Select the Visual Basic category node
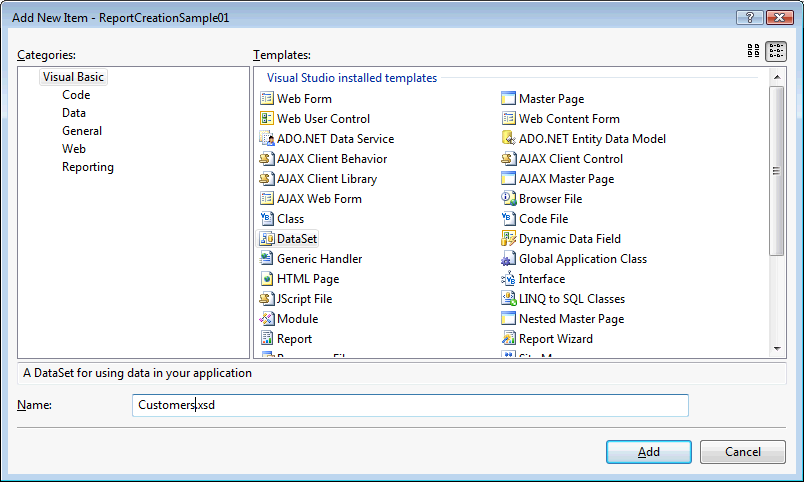804x482 pixels. click(x=73, y=77)
